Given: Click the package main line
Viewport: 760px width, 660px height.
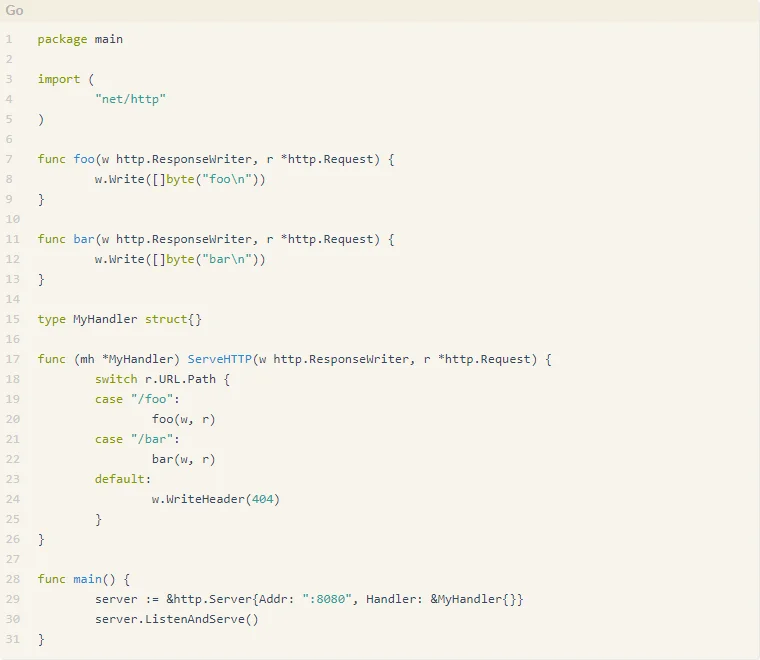Looking at the screenshot, I should click(80, 39).
